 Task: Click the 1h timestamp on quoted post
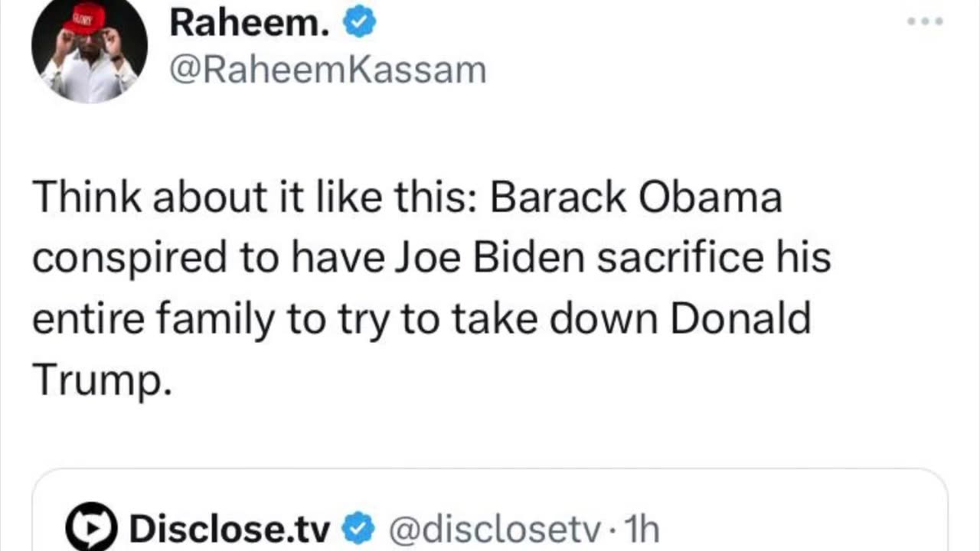pyautogui.click(x=642, y=529)
